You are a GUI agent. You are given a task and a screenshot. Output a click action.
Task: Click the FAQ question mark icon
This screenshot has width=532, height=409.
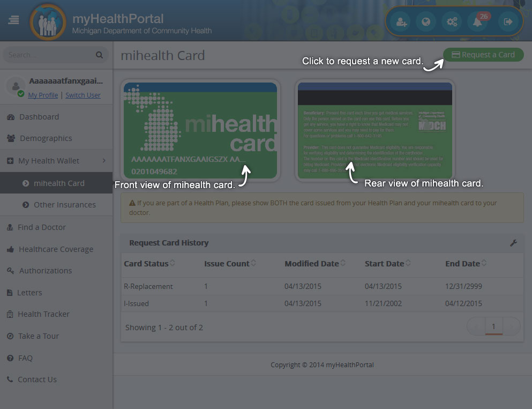[x=10, y=358]
